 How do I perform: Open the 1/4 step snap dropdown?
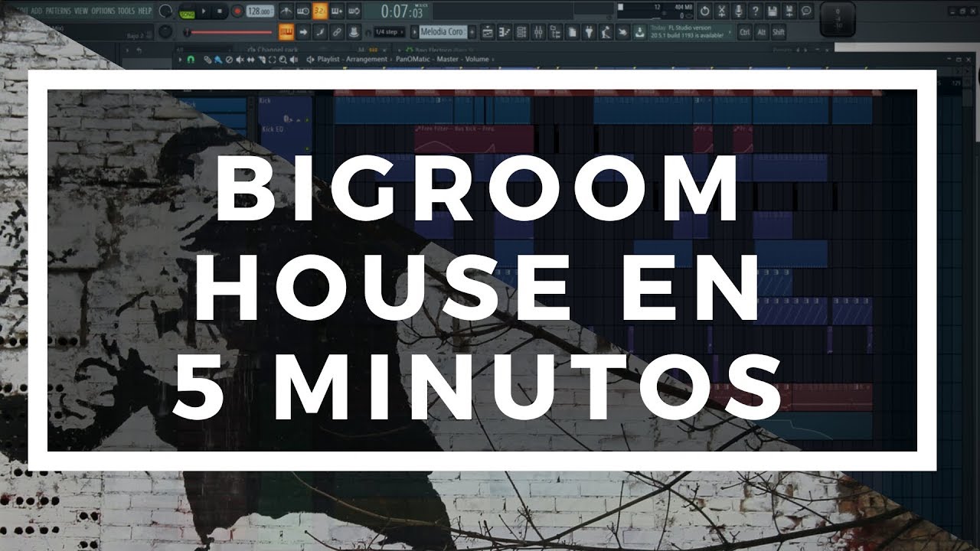389,32
